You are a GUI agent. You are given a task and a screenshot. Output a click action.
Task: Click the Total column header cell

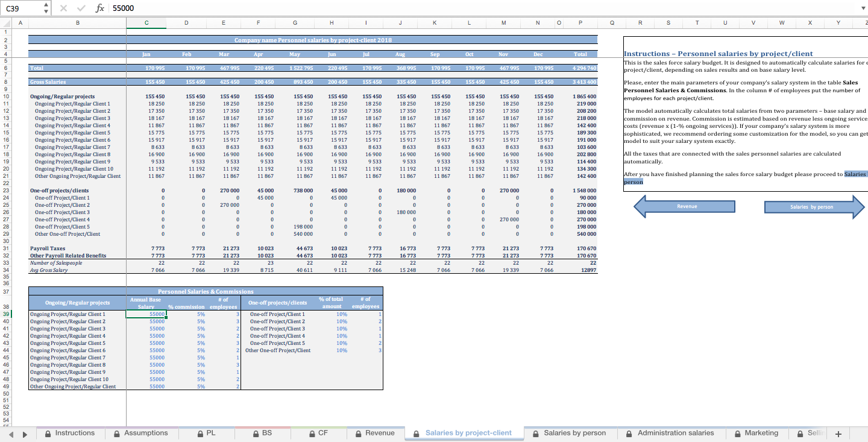(580, 54)
